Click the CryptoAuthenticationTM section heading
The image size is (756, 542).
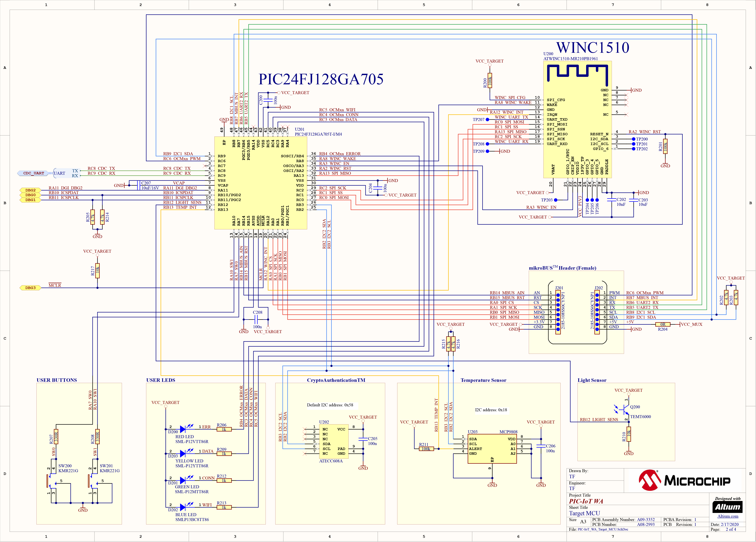pos(336,380)
